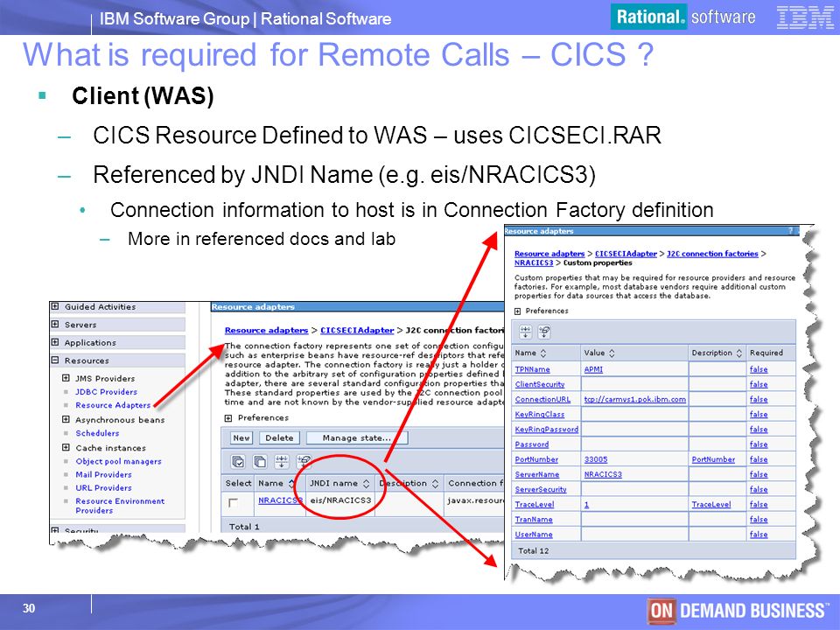Open Resource Environment Providers link
This screenshot has height=630, width=840.
120,506
